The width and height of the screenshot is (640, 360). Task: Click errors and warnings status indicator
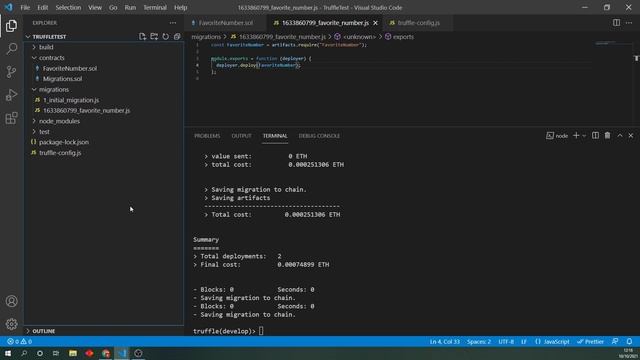tap(20, 342)
